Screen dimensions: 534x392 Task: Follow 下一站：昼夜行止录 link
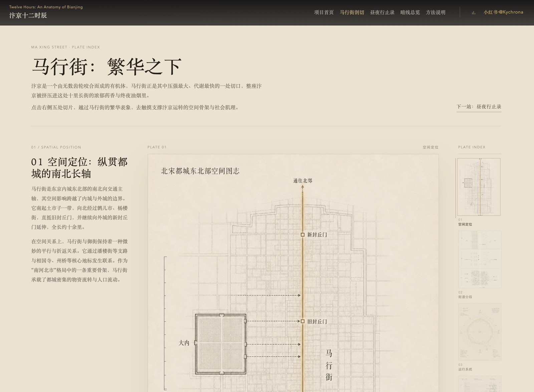[x=479, y=107]
